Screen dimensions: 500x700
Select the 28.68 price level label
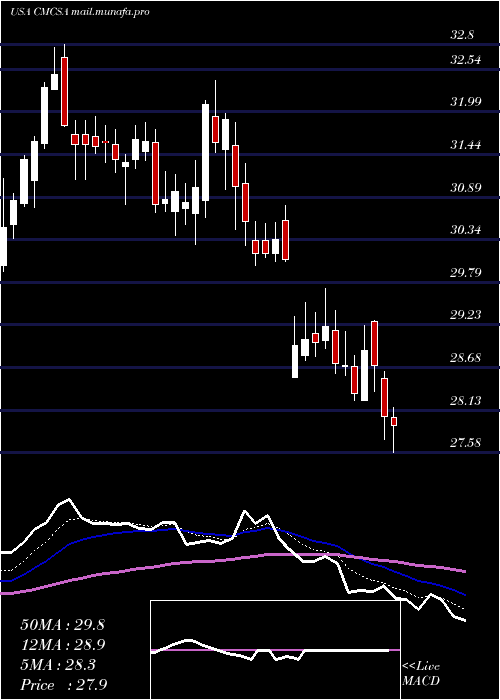(466, 358)
